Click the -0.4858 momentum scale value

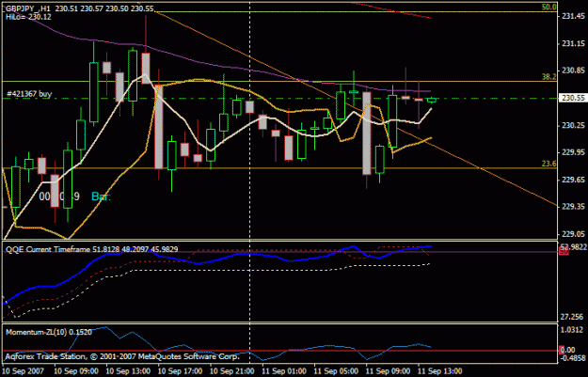571,358
